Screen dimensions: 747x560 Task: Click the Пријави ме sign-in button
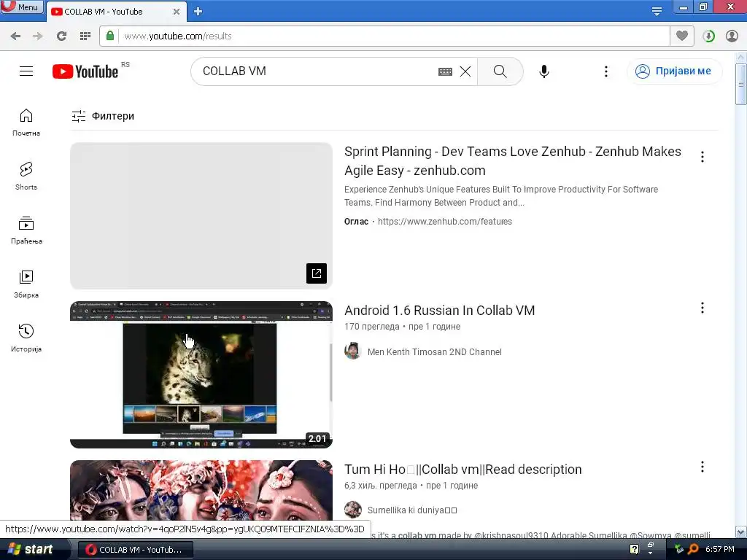click(674, 71)
